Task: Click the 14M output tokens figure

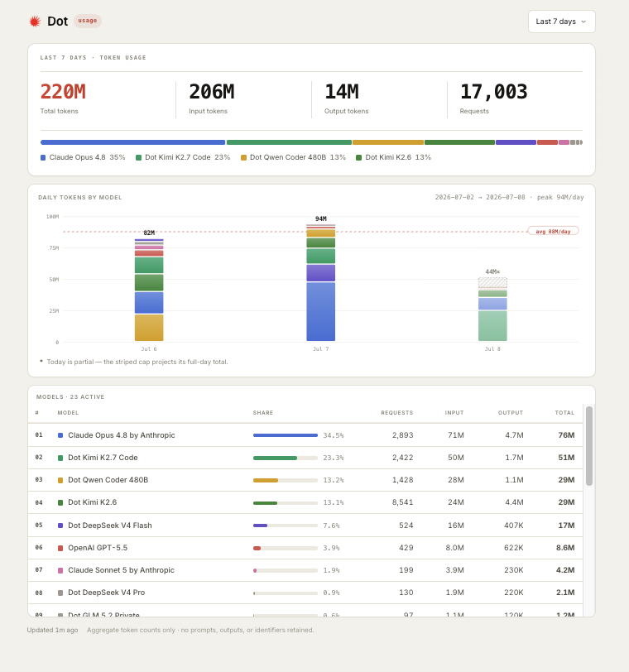Action: coord(342,92)
